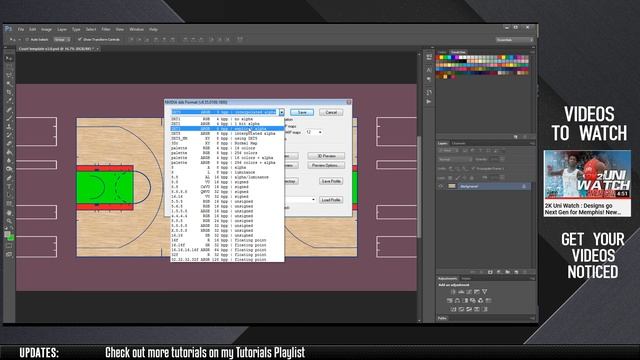Click the Levels adjustment icon
Viewport: 640px width, 360px height.
click(x=461, y=292)
